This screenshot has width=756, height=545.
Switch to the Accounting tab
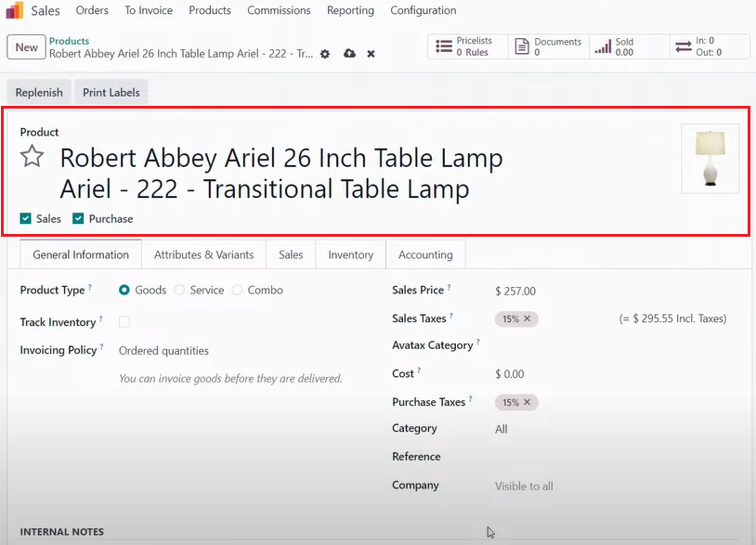(x=425, y=254)
